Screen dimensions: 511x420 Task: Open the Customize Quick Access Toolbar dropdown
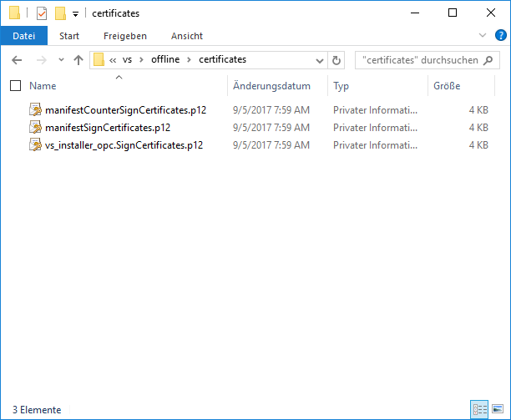(x=75, y=14)
